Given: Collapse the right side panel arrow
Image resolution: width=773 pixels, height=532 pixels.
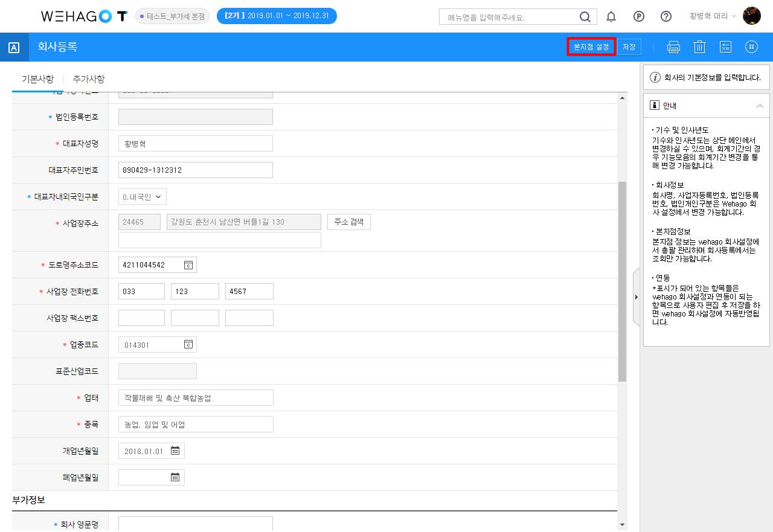Looking at the screenshot, I should tap(636, 297).
